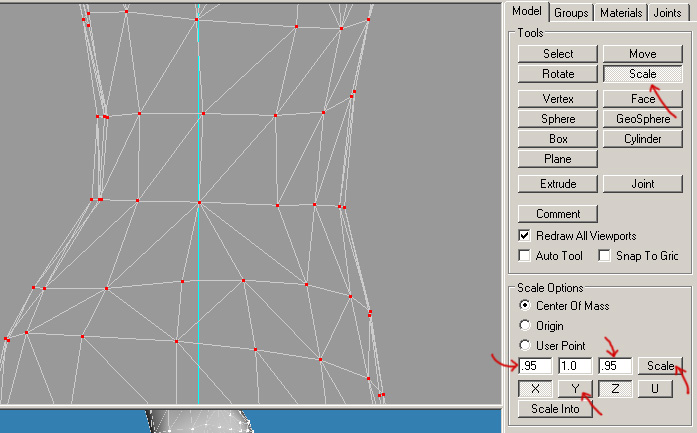Toggle the Y axis button
697x433 pixels.
click(x=575, y=388)
